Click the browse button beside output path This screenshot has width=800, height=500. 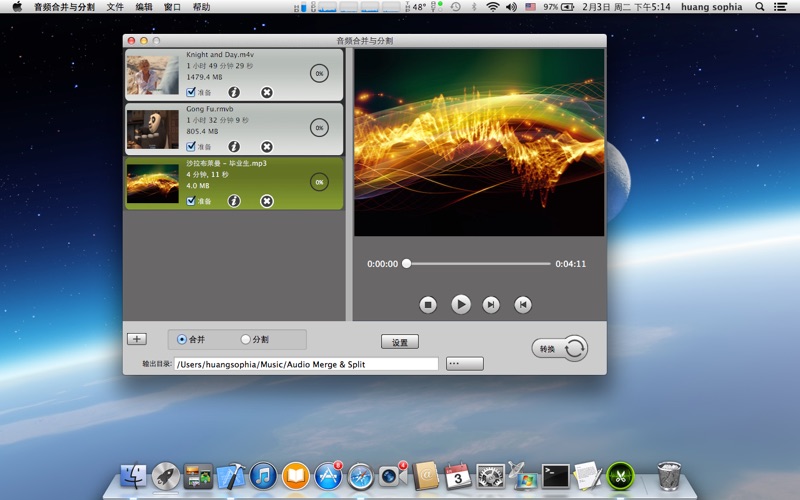[464, 364]
